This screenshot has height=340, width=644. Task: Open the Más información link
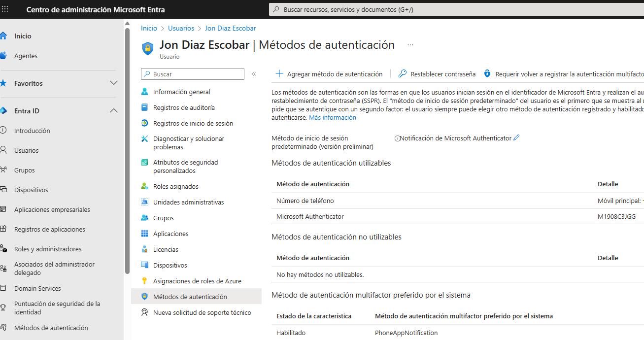point(332,118)
